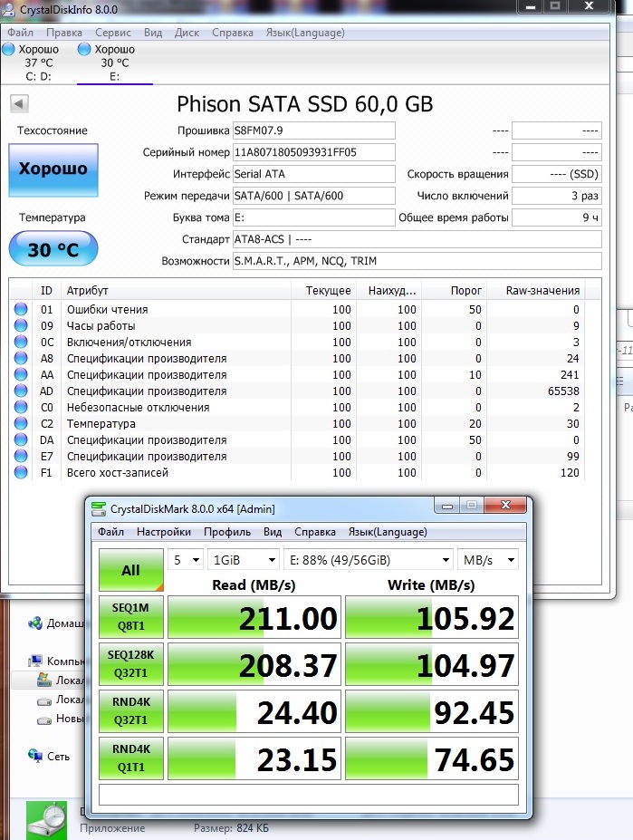Image resolution: width=633 pixels, height=840 pixels.
Task: Open Диск menu in CrystalDiskInfo
Action: [x=187, y=32]
